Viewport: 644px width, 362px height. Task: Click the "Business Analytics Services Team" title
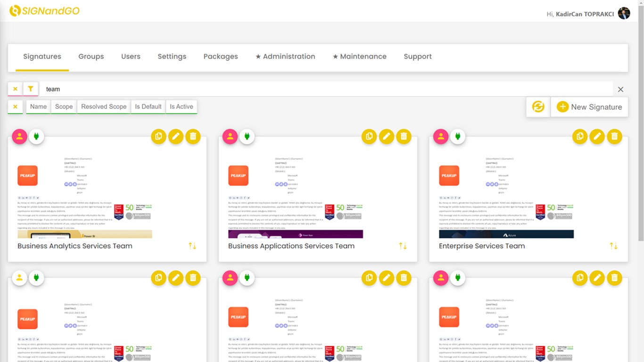tap(75, 246)
